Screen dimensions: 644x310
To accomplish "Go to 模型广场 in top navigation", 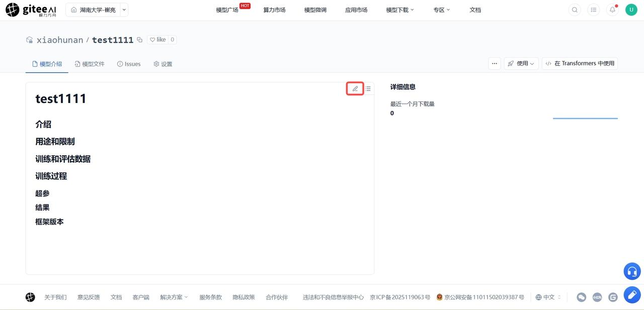I will [227, 10].
